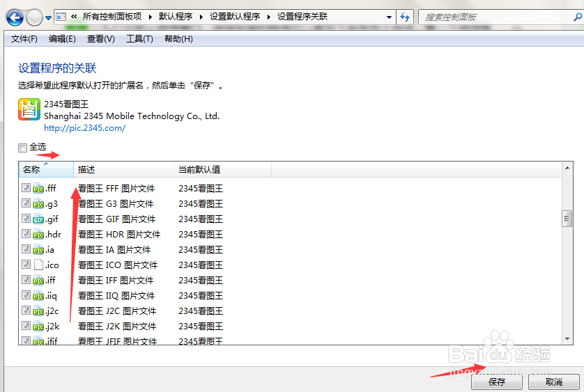584x392 pixels.
Task: Expand breadcrumb arrow after 设置默认程序
Action: (x=269, y=17)
